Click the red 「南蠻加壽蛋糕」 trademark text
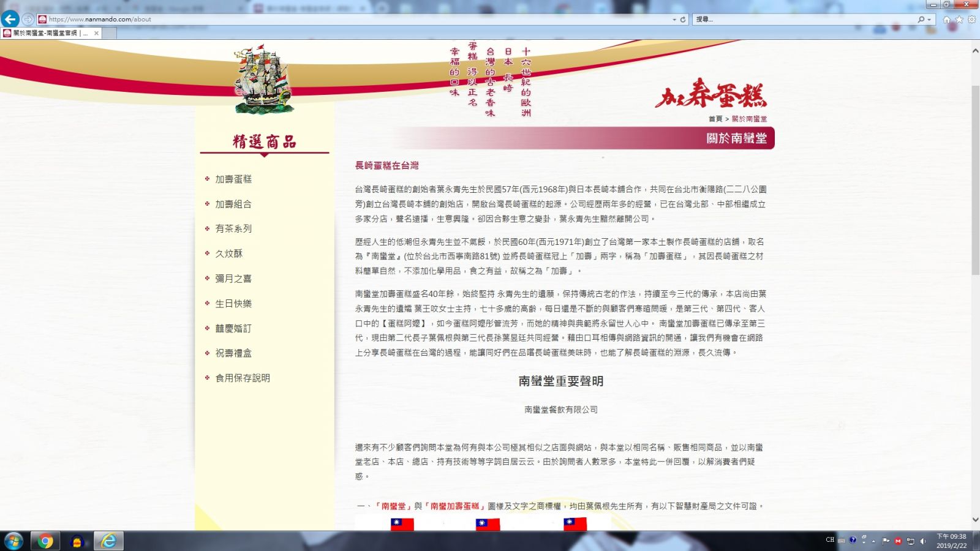 (454, 506)
